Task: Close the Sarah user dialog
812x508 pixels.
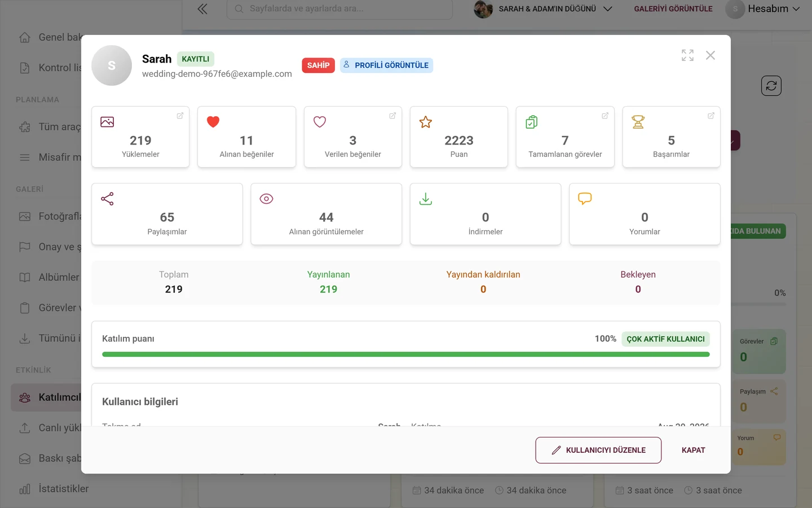Action: tap(710, 55)
